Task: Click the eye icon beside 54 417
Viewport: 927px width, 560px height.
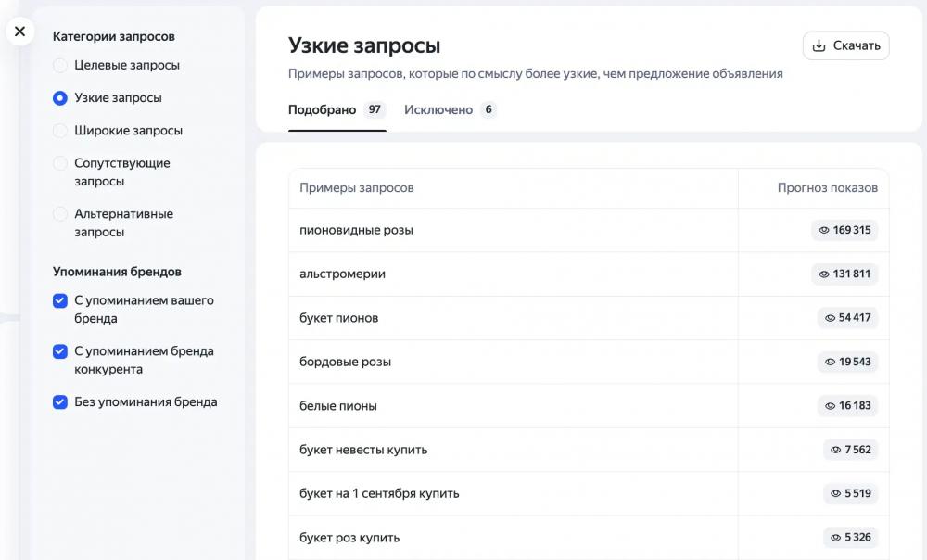Action: tap(830, 318)
